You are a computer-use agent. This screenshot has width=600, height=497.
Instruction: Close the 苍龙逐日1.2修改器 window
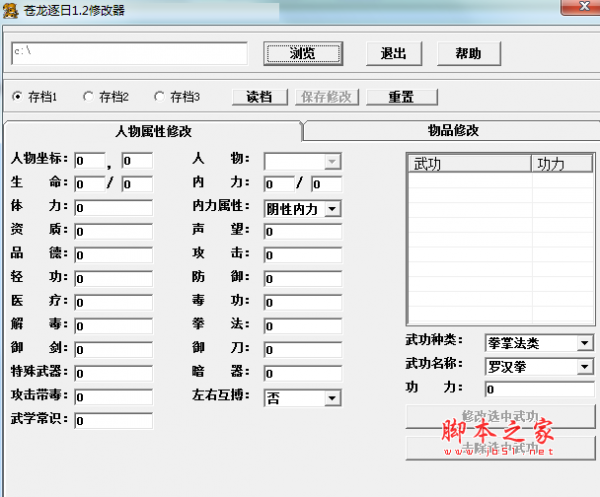[x=582, y=7]
